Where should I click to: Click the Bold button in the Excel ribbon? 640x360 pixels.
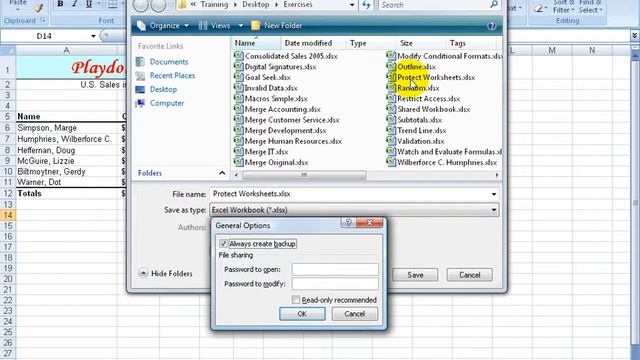[x=60, y=4]
